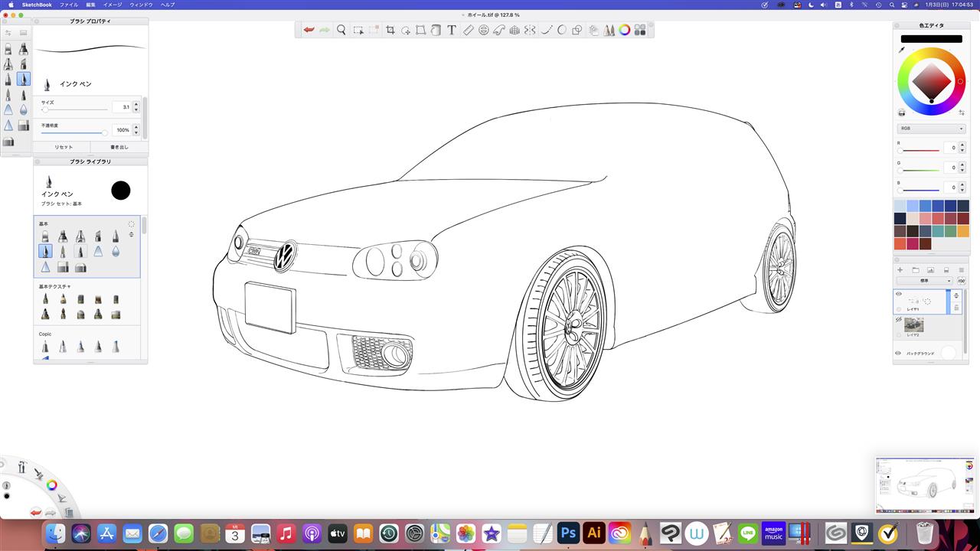
Task: Enable the Predictive Stroke tool
Action: tap(562, 30)
